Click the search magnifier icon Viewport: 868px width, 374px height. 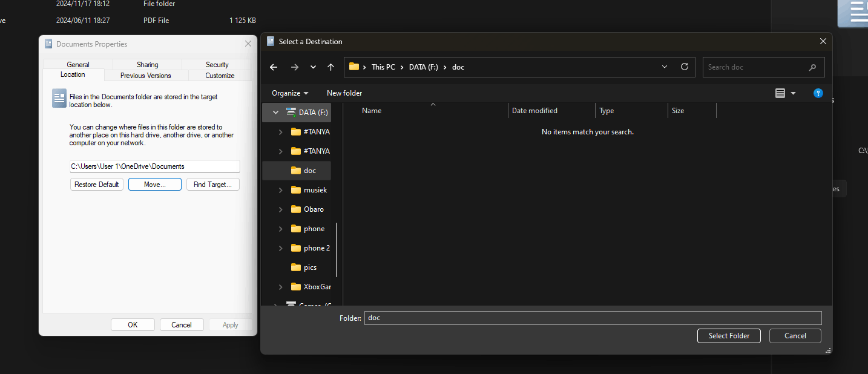813,67
